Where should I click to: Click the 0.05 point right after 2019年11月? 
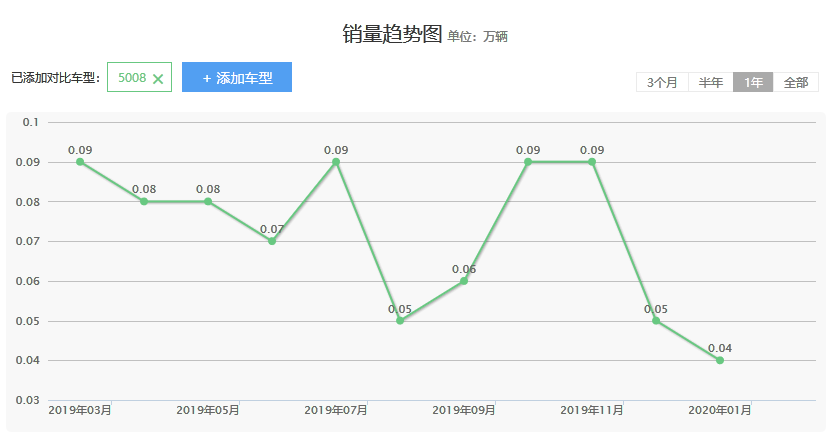[656, 321]
